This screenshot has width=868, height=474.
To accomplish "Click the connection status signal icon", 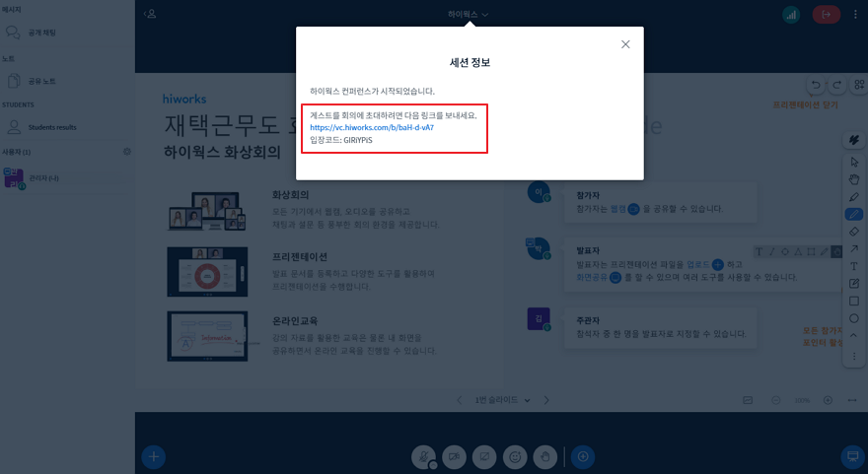I will (791, 14).
